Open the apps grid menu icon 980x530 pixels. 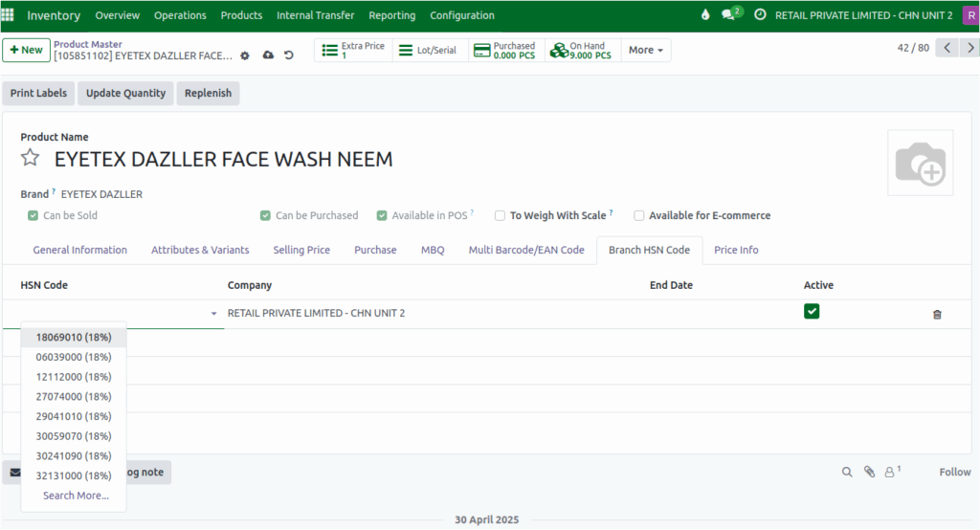point(8,14)
